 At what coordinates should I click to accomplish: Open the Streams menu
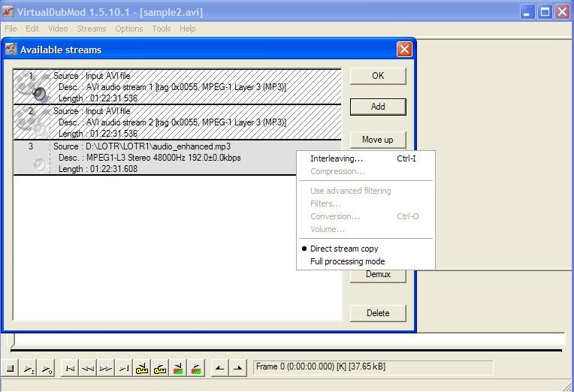92,29
